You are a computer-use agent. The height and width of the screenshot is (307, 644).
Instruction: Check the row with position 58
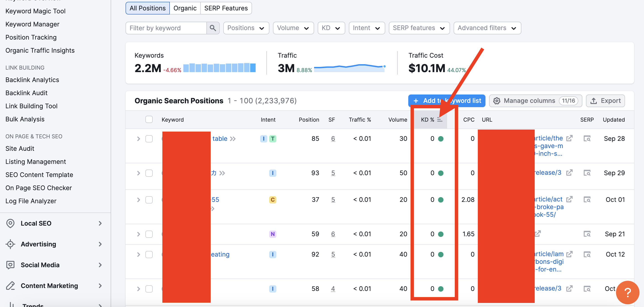click(149, 289)
